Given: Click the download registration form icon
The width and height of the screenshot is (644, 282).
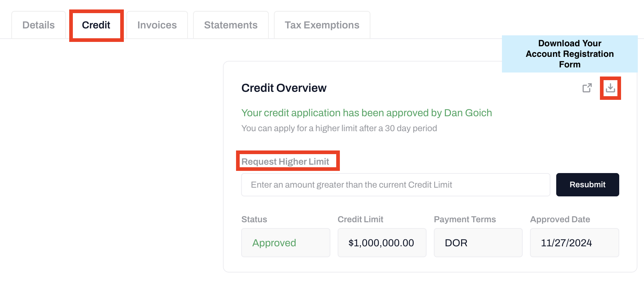Looking at the screenshot, I should 610,88.
